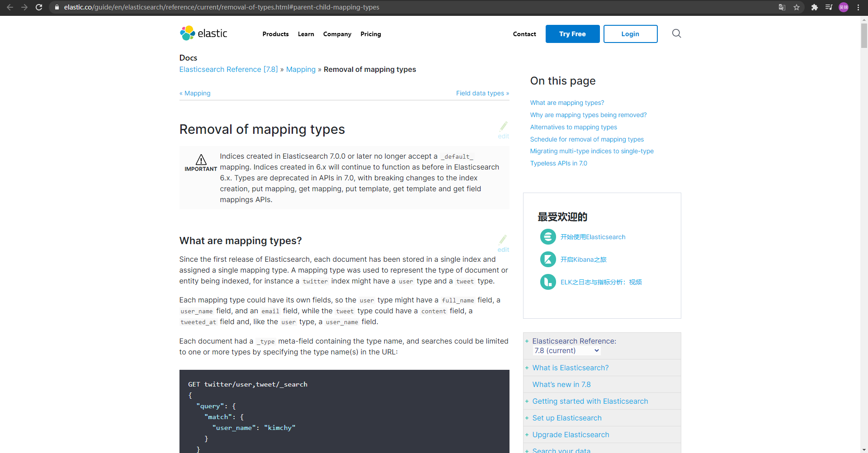868x453 pixels.
Task: Open Elasticsearch Reference [7.8] breadcrumb
Action: click(229, 69)
